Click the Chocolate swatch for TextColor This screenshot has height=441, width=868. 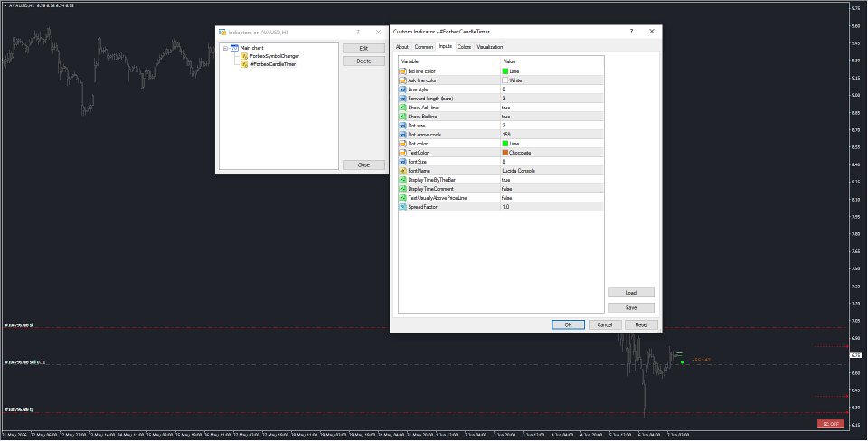click(x=505, y=153)
